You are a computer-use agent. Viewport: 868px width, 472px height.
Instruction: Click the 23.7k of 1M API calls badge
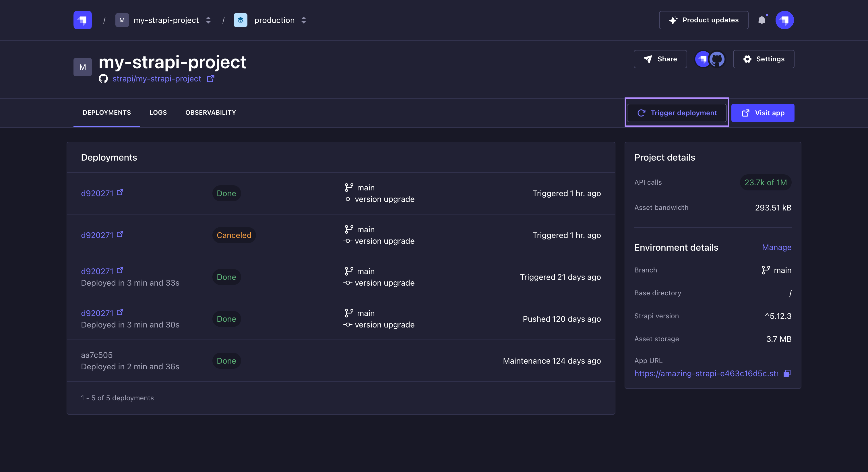[766, 182]
